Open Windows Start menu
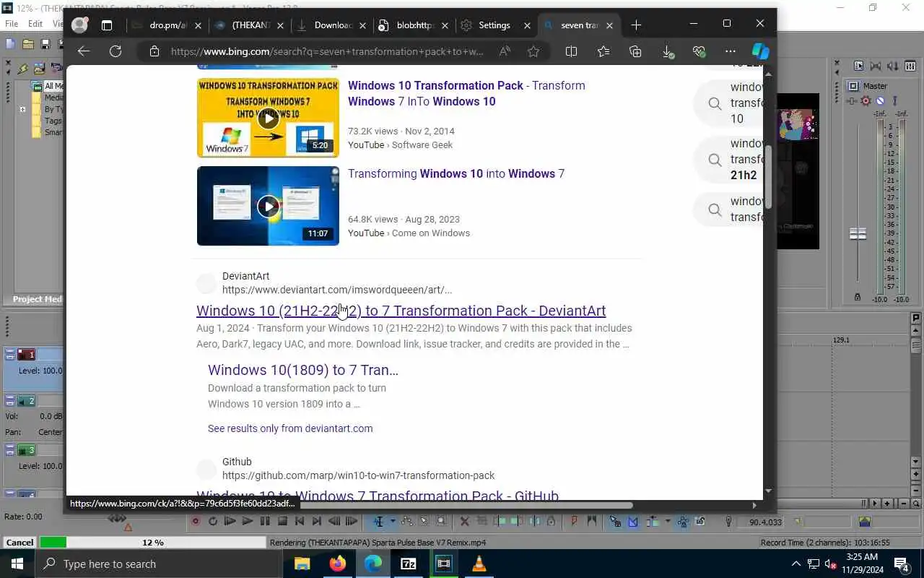The height and width of the screenshot is (578, 924). [17, 564]
